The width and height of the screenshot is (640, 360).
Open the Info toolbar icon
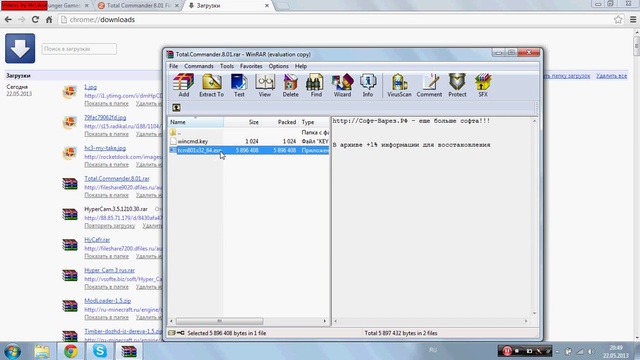coord(368,85)
